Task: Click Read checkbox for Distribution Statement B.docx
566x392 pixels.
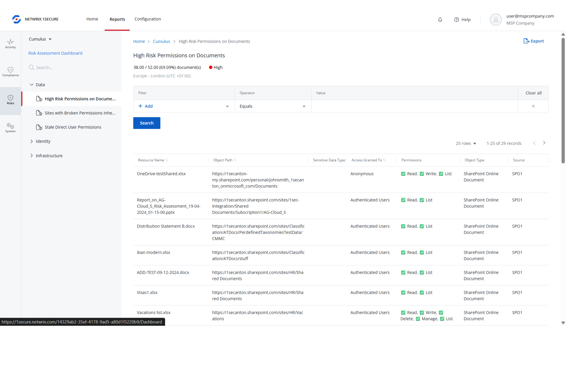Action: tap(403, 226)
